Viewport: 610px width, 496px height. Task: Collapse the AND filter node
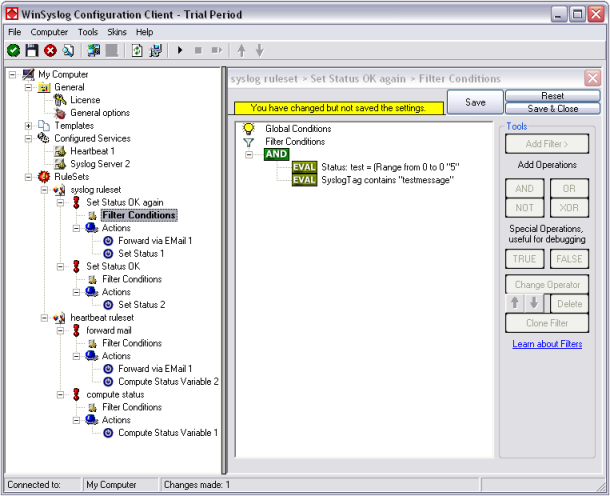(249, 154)
